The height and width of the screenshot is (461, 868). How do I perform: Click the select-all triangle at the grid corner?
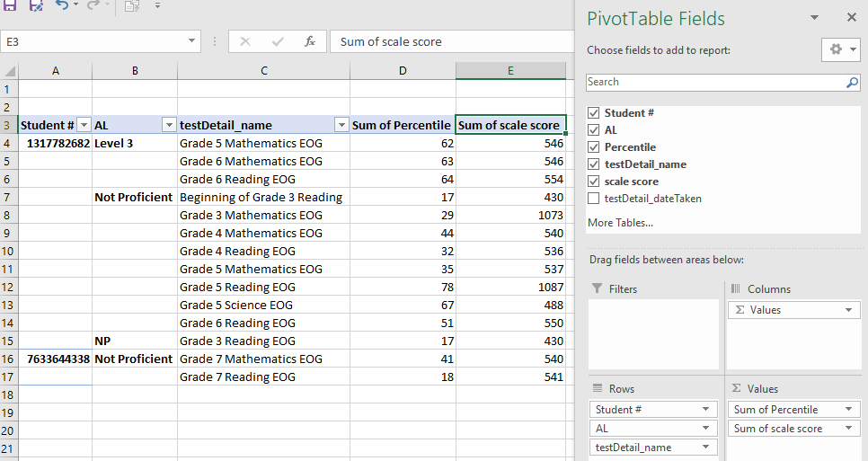9,71
